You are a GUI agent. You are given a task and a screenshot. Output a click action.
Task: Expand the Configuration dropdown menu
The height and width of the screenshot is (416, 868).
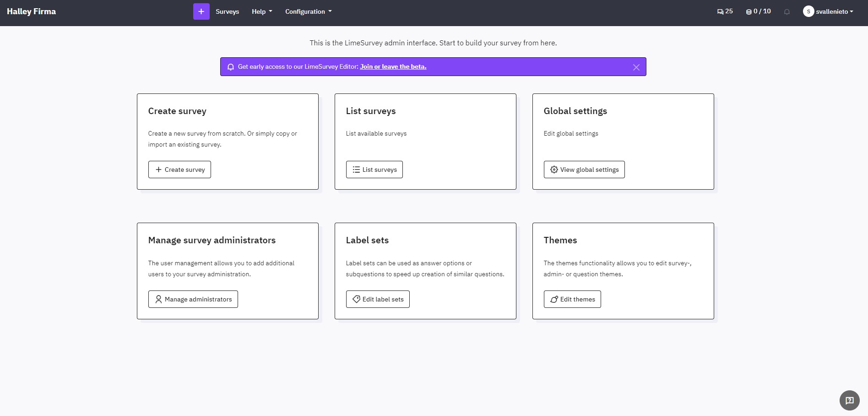click(x=308, y=11)
